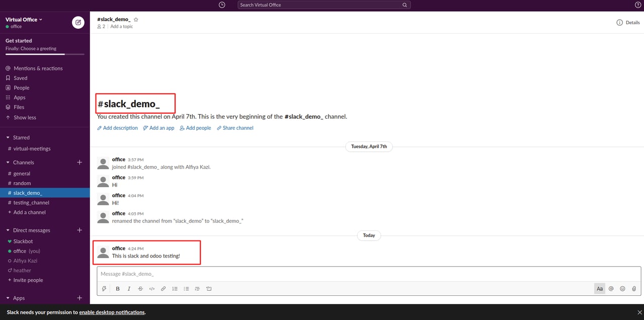The height and width of the screenshot is (320, 644).
Task: Open the Virtual Office workspace dropdown
Action: coord(24,20)
